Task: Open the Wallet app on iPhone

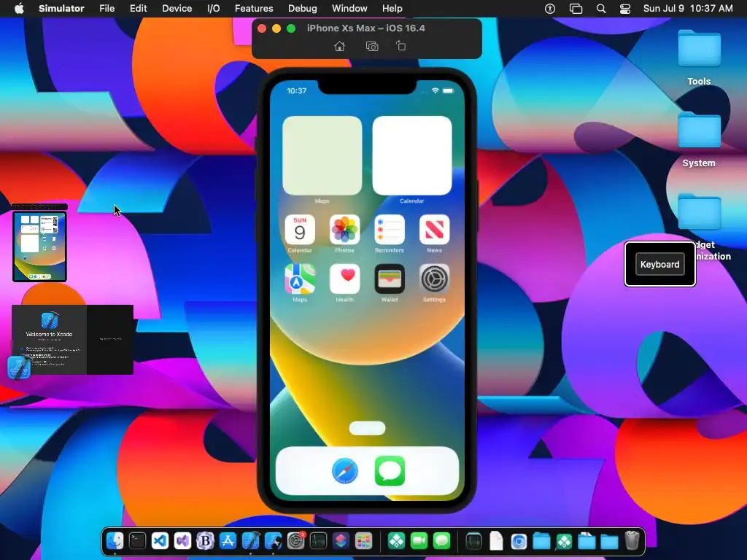Action: click(390, 279)
